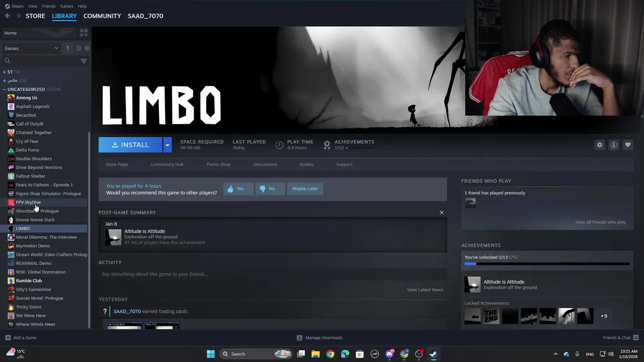Open friend avatar under Friends Who Play

470,202
